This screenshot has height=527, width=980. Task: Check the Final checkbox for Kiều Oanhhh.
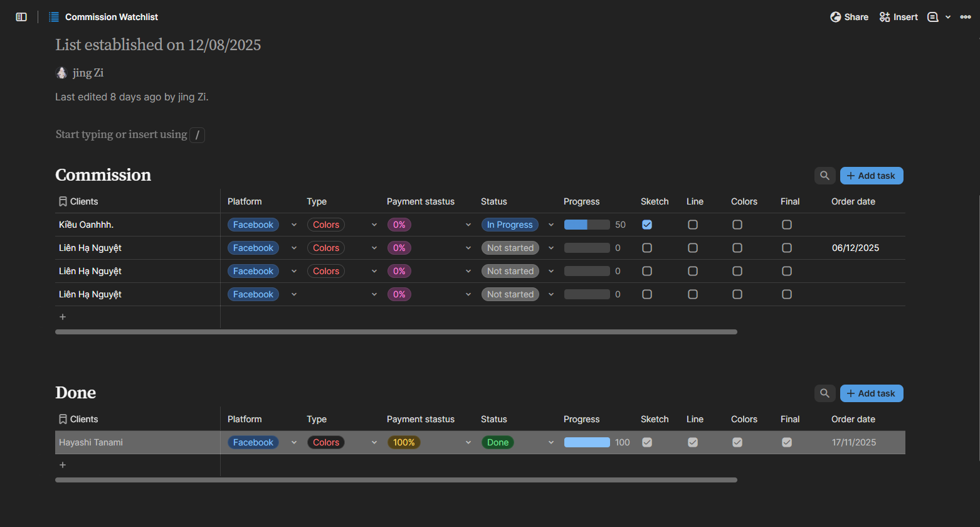[x=787, y=225]
